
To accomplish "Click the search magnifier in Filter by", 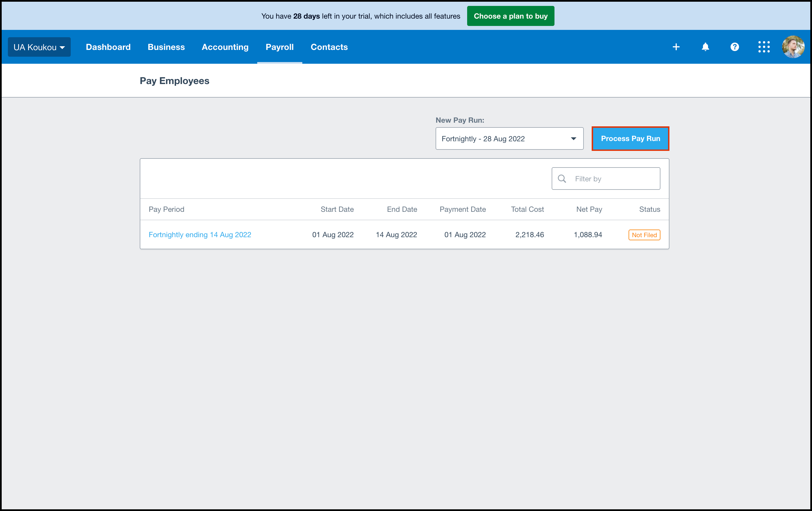I will pyautogui.click(x=562, y=179).
